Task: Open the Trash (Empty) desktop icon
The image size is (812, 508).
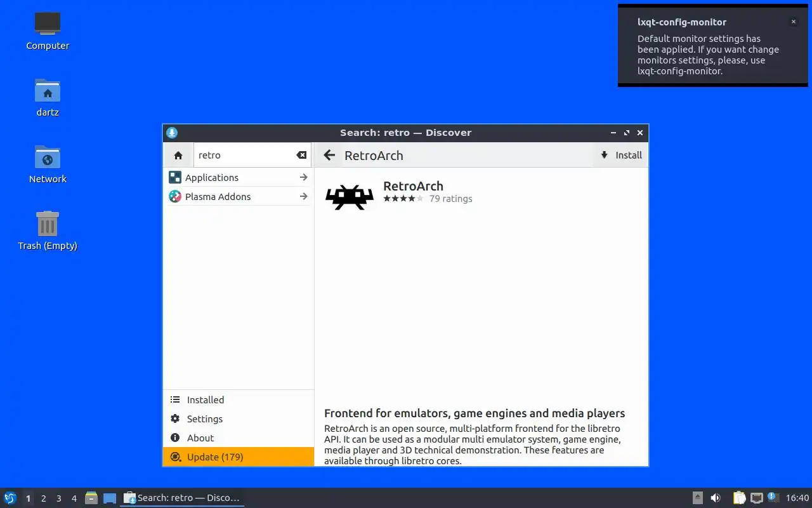Action: coord(48,231)
